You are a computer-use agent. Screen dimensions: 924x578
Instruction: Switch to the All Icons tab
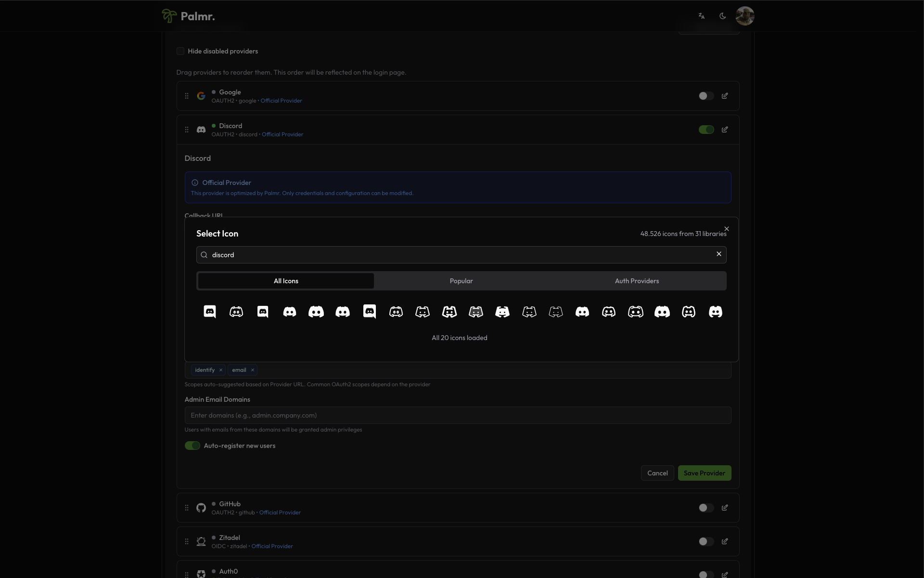pos(286,281)
